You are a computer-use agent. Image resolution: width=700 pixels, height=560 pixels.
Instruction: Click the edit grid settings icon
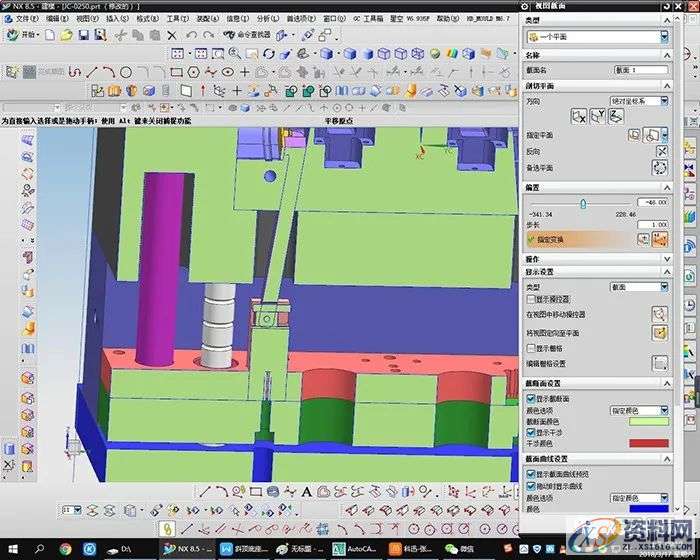[660, 363]
